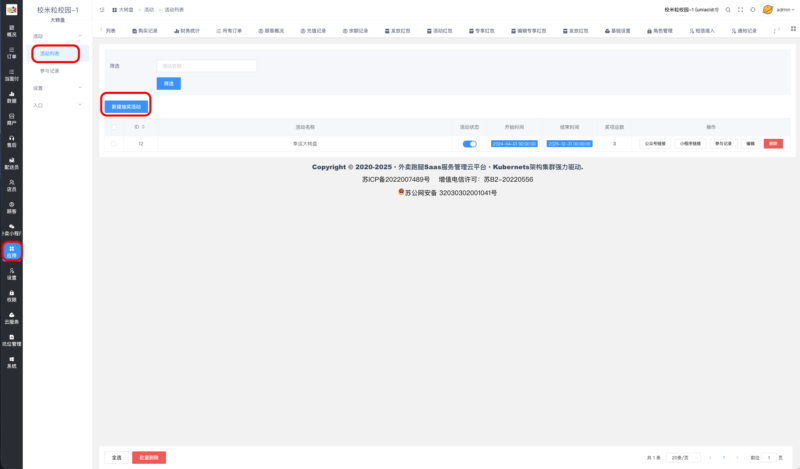
Task: Click the search magnifier icon in header
Action: pyautogui.click(x=727, y=9)
